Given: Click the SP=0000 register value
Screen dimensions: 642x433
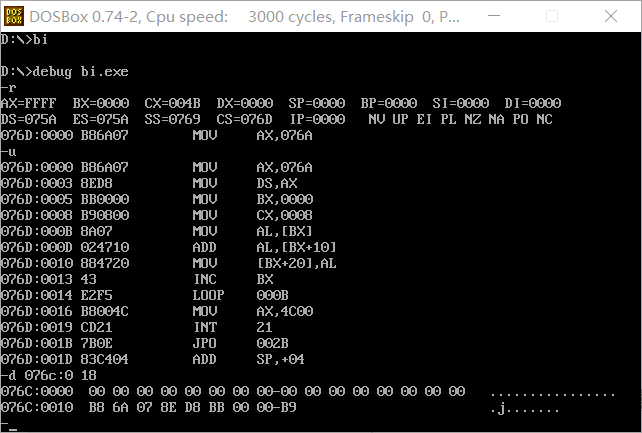Looking at the screenshot, I should click(x=316, y=103).
